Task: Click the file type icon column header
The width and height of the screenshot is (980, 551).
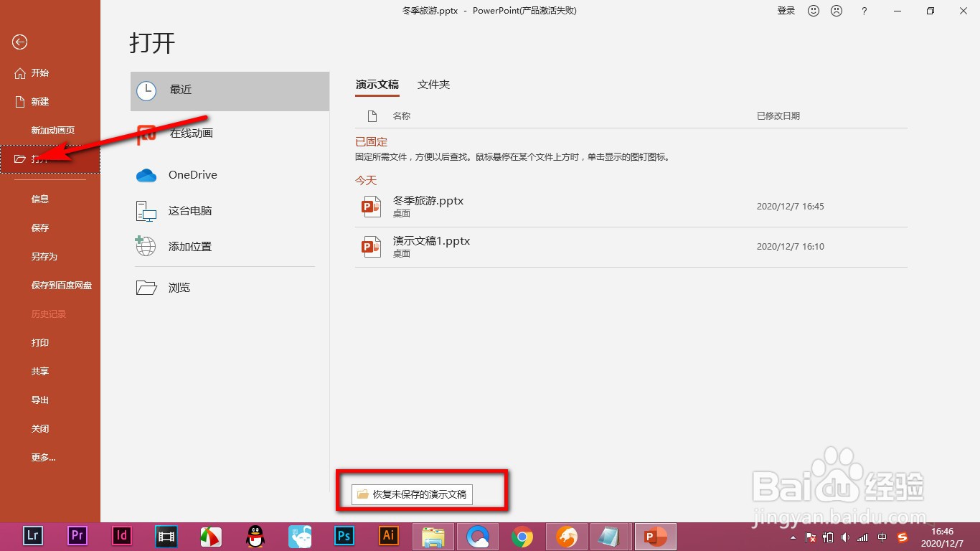Action: 372,116
